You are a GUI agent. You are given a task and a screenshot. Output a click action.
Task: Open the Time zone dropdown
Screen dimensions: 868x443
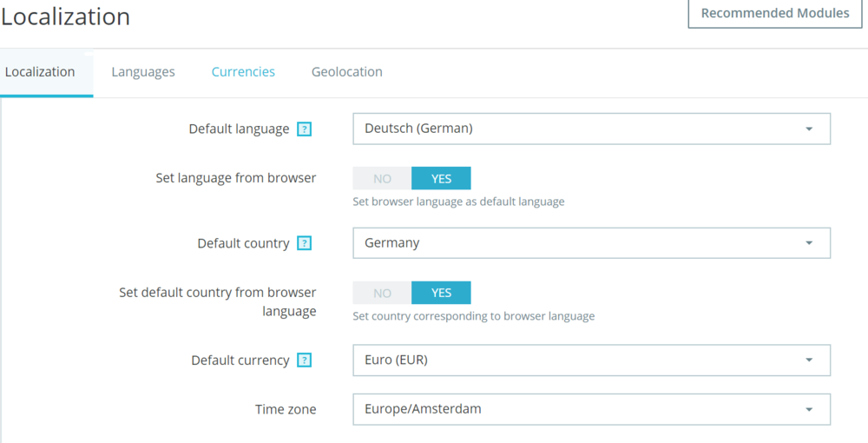[590, 409]
